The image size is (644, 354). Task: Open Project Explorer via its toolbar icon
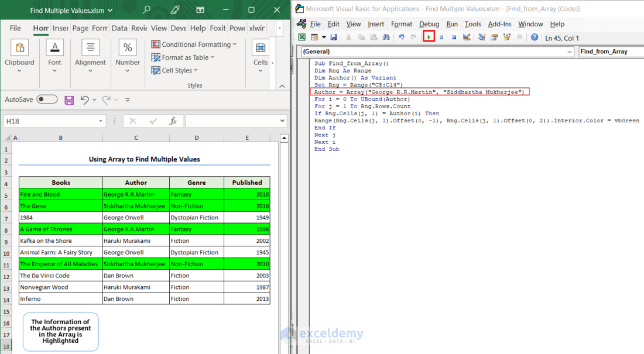coord(482,37)
